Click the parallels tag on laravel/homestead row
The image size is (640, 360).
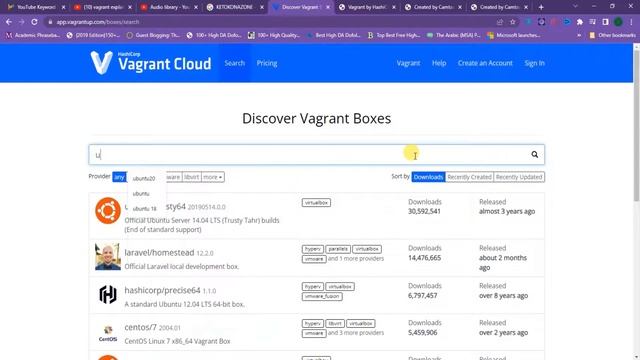(338, 249)
